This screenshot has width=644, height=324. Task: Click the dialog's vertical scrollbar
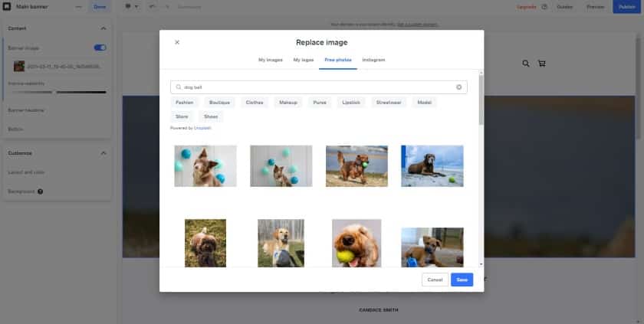point(481,100)
